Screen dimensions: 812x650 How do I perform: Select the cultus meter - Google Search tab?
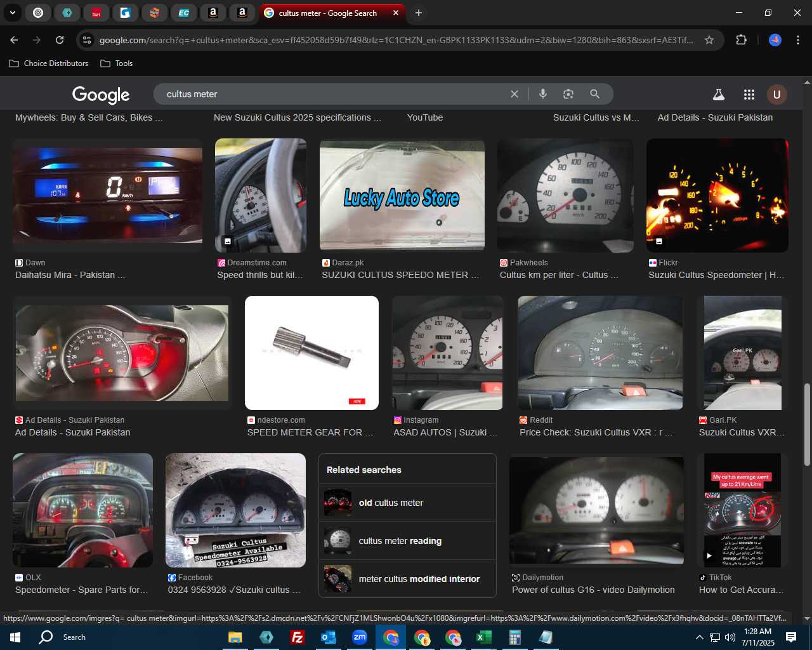click(x=327, y=13)
